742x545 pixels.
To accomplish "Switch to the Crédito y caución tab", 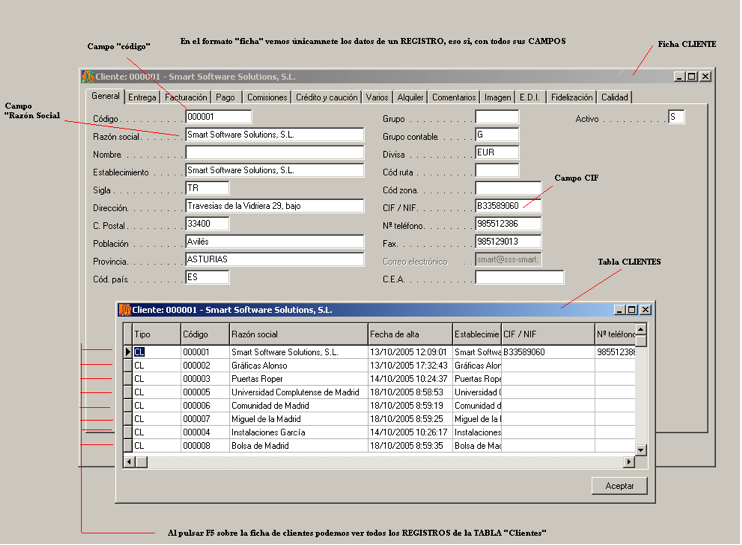I will point(326,98).
